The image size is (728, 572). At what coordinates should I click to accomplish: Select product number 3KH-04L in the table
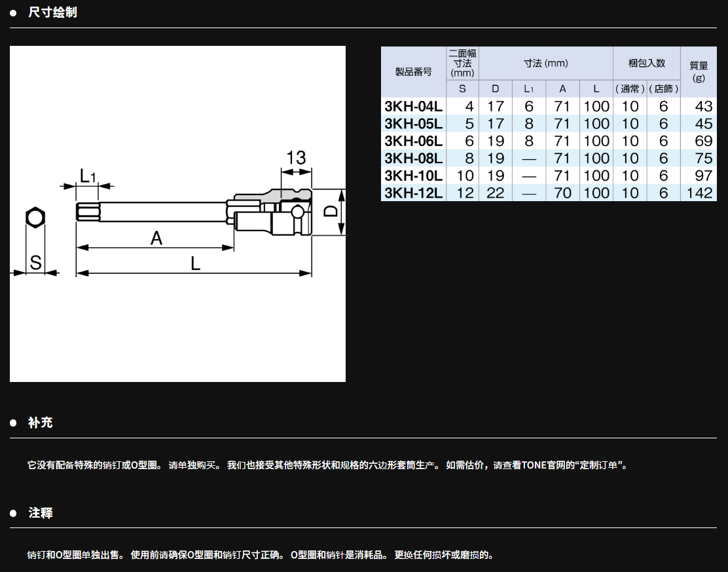414,106
